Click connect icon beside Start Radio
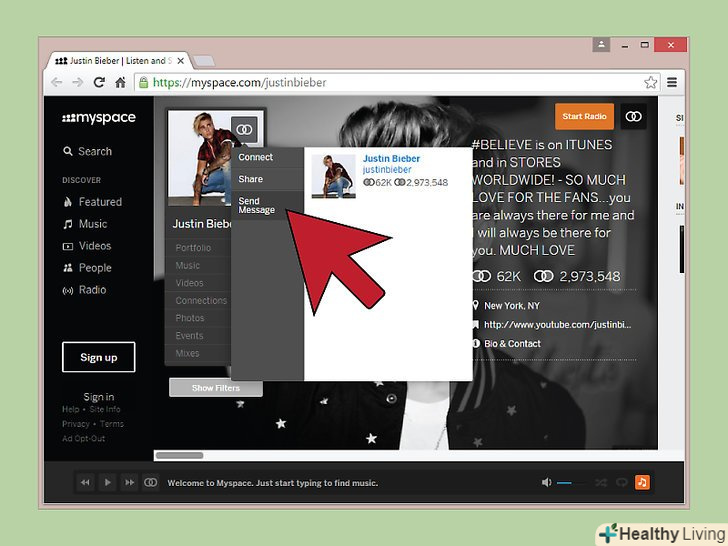Image resolution: width=728 pixels, height=546 pixels. 633,117
